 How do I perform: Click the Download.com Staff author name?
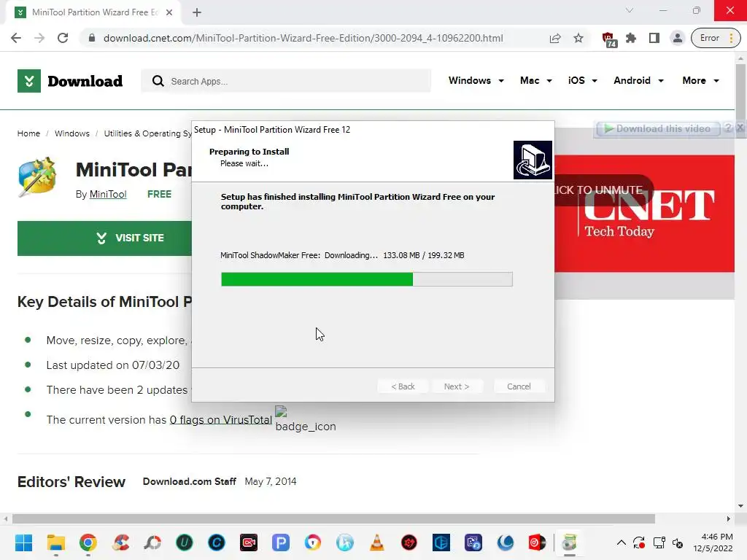tap(189, 481)
